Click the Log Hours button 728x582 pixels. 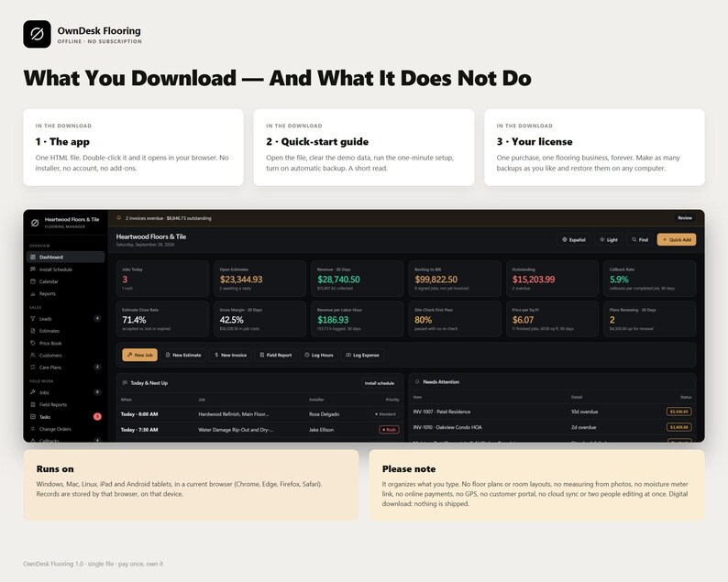tap(319, 355)
